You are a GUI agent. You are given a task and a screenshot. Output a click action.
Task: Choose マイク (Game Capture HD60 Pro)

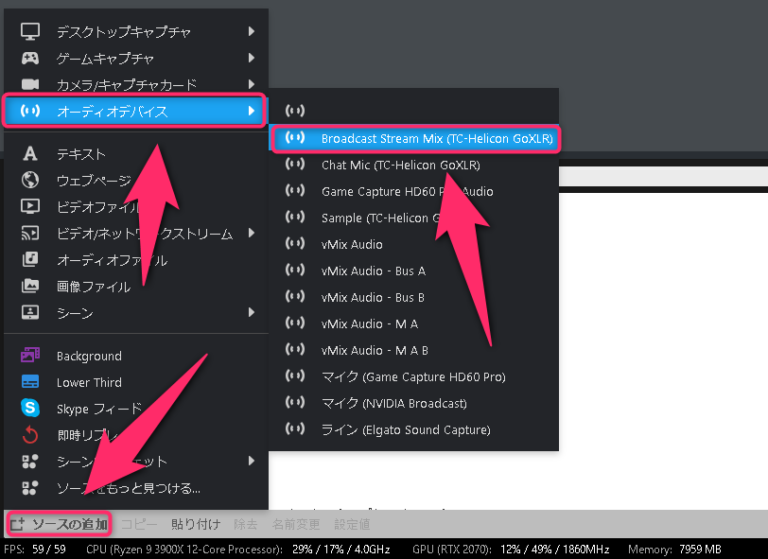coord(414,377)
